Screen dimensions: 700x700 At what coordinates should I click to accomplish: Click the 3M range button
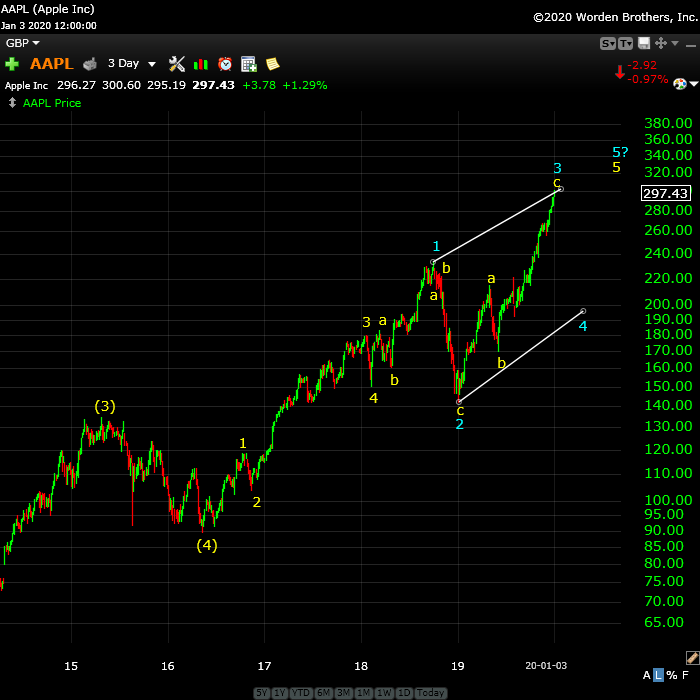[343, 692]
